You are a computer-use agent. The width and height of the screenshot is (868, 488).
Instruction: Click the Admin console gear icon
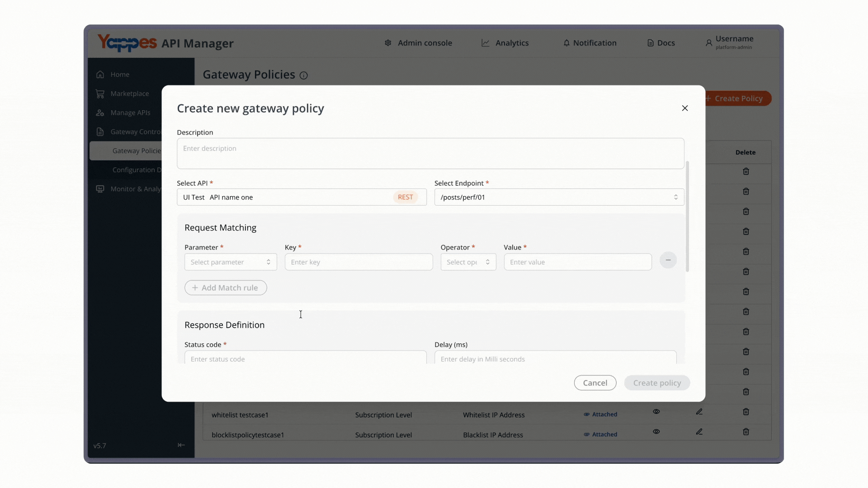[x=388, y=43]
